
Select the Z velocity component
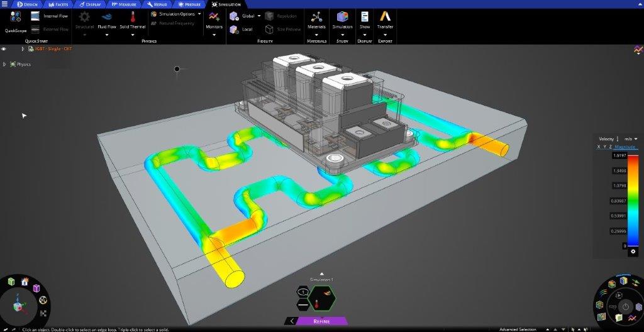610,147
